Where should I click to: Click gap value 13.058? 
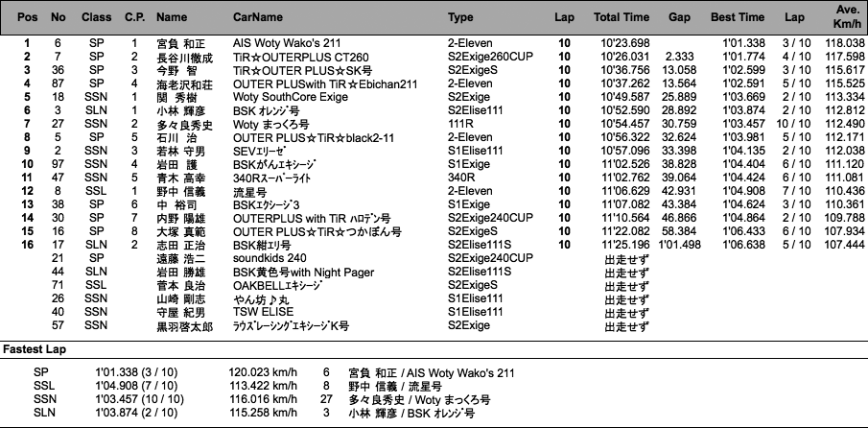(x=681, y=70)
